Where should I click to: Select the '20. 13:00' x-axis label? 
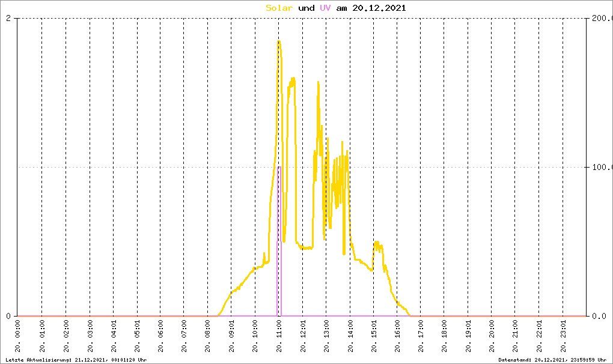(x=326, y=336)
